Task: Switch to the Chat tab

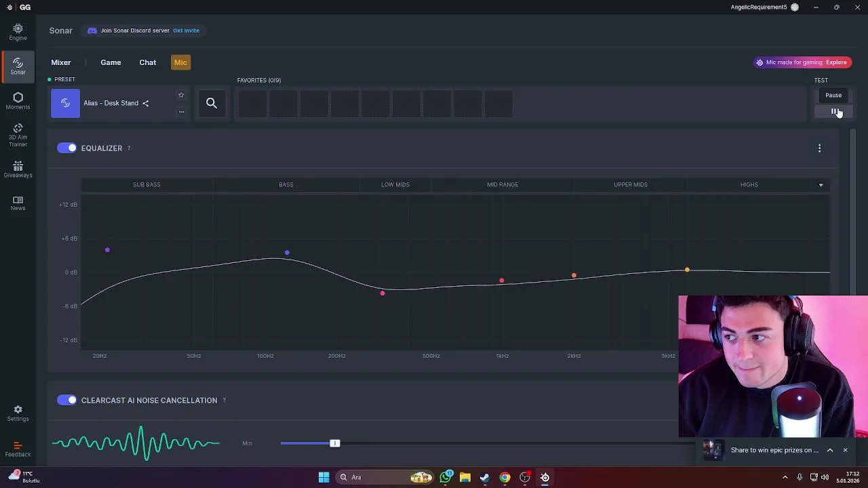Action: (x=148, y=62)
